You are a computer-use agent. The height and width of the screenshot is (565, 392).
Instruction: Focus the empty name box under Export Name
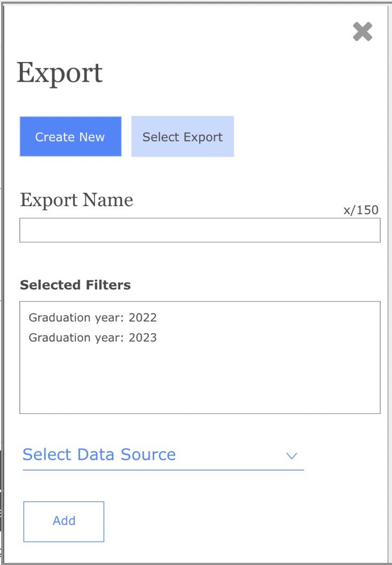pyautogui.click(x=200, y=230)
